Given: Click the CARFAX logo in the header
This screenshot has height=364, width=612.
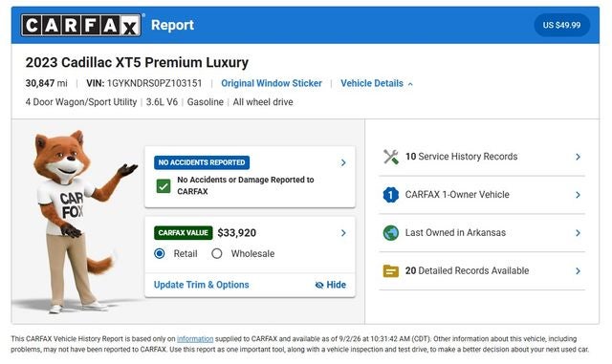Looking at the screenshot, I should (81, 26).
